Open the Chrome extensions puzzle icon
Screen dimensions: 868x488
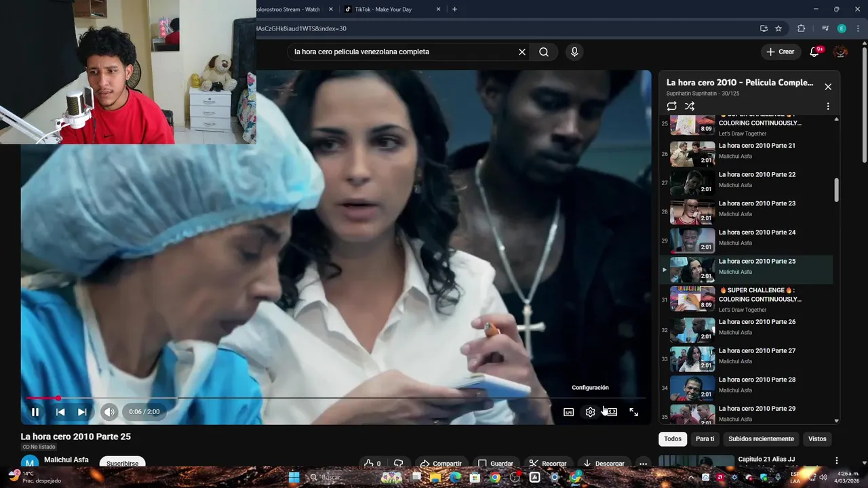click(801, 28)
